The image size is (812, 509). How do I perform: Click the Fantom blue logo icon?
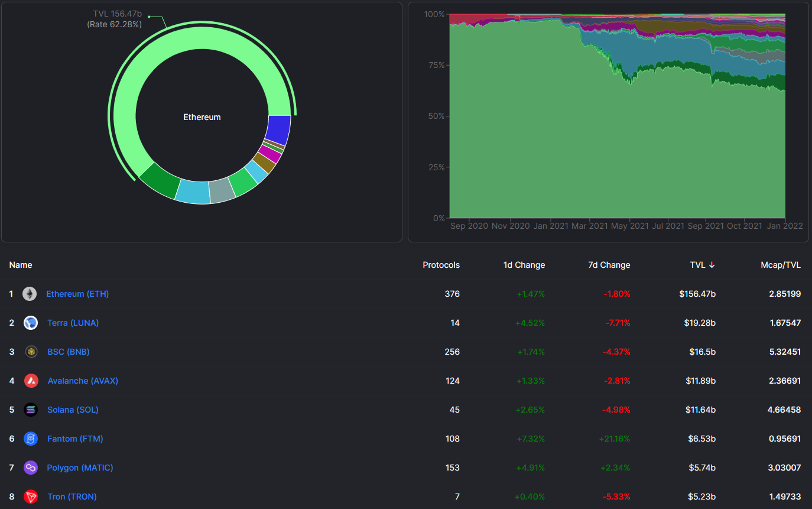pos(31,439)
